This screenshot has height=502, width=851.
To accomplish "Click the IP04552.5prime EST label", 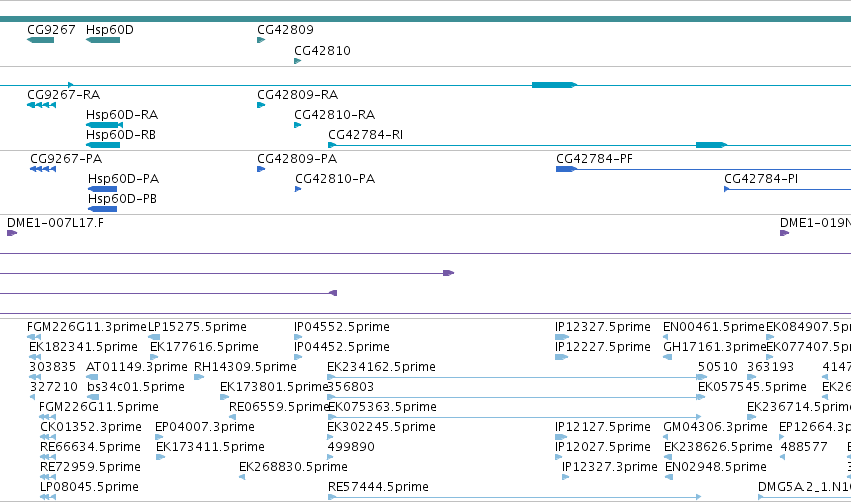I will pyautogui.click(x=342, y=327).
